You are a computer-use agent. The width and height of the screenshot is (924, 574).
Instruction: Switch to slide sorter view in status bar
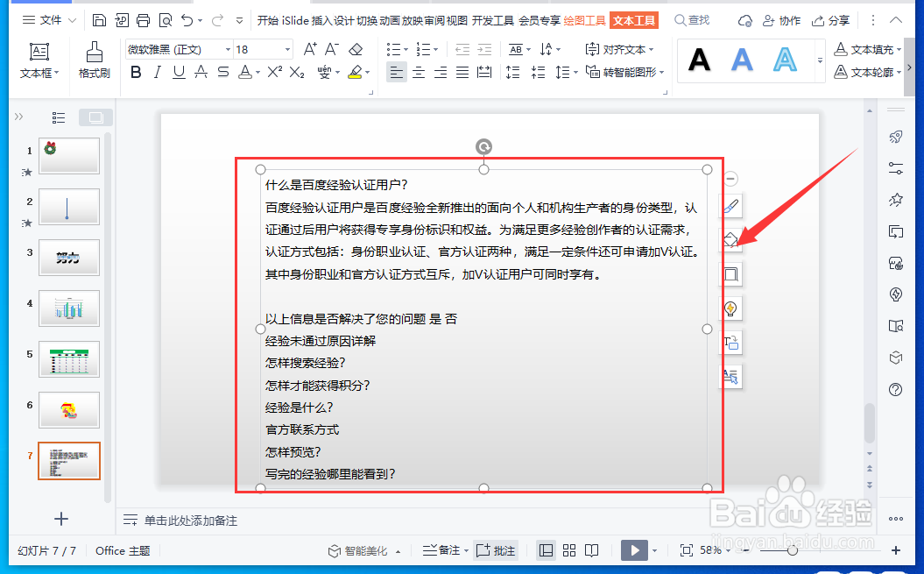pos(569,550)
